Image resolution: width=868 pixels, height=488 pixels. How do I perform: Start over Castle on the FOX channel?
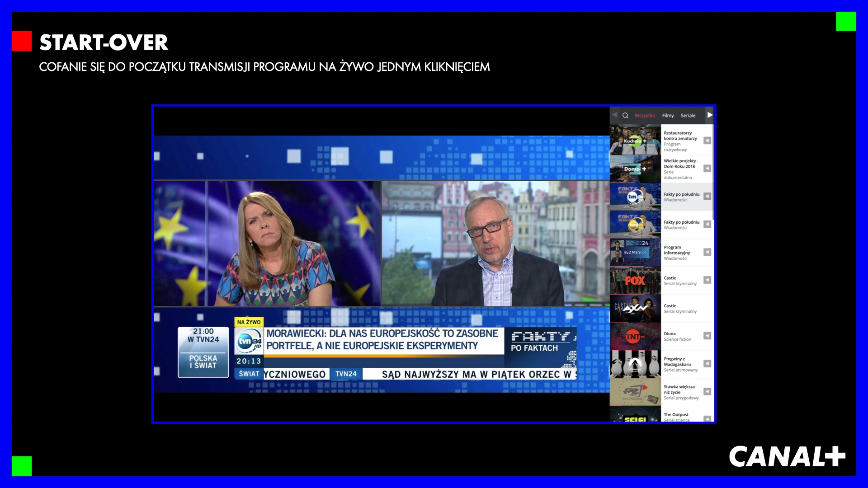(707, 280)
